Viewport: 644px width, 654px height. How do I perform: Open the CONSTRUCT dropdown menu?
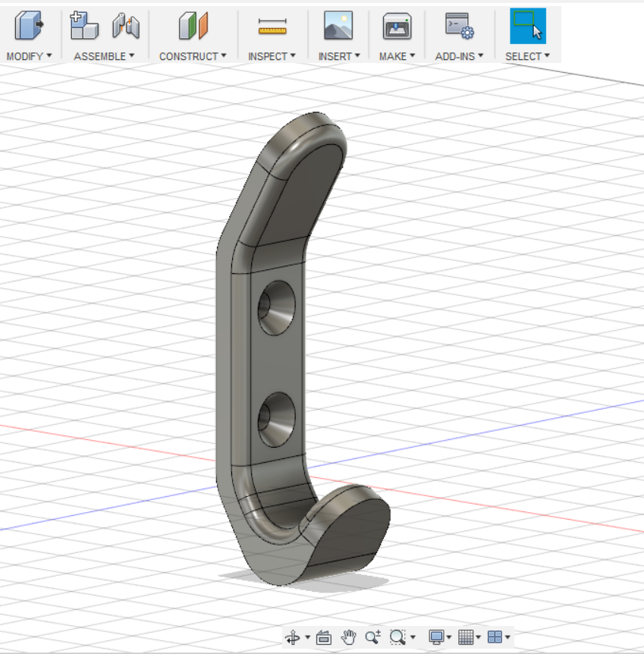(x=193, y=56)
